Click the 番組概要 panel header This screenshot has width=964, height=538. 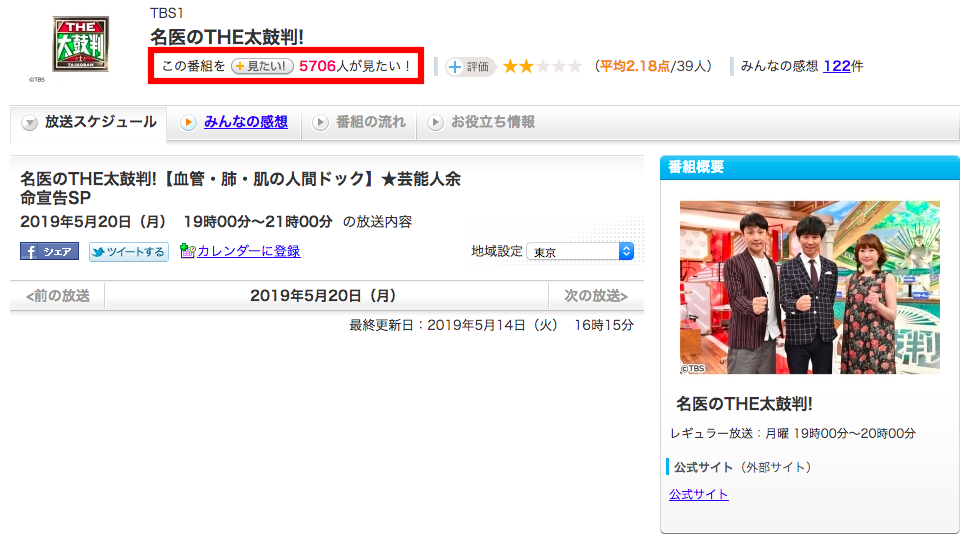(x=810, y=167)
